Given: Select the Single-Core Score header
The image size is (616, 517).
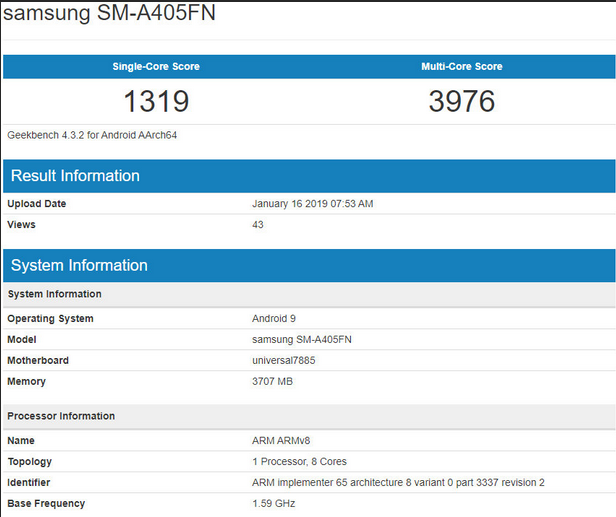Looking at the screenshot, I should [x=156, y=66].
